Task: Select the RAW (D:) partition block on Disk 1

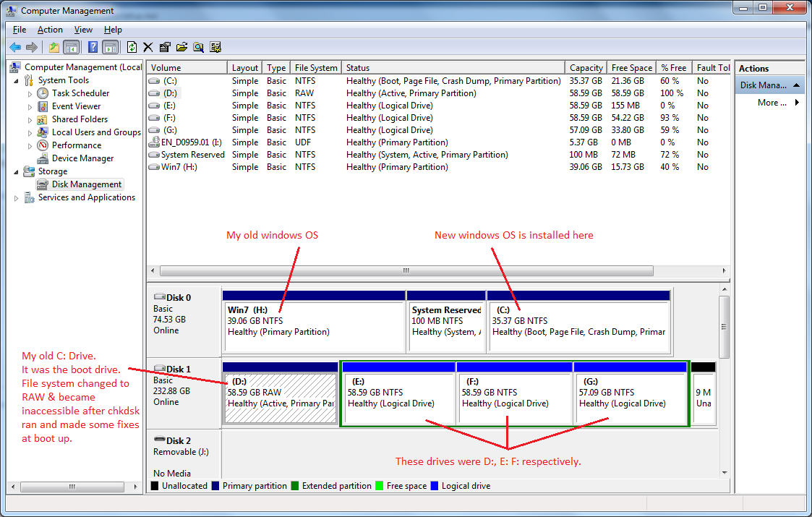Action: pyautogui.click(x=280, y=393)
